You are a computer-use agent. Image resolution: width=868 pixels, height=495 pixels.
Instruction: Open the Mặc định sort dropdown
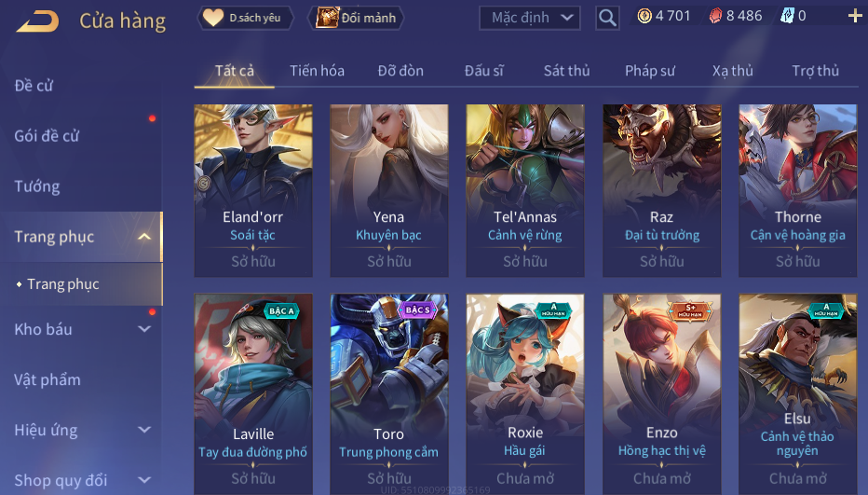pyautogui.click(x=530, y=18)
